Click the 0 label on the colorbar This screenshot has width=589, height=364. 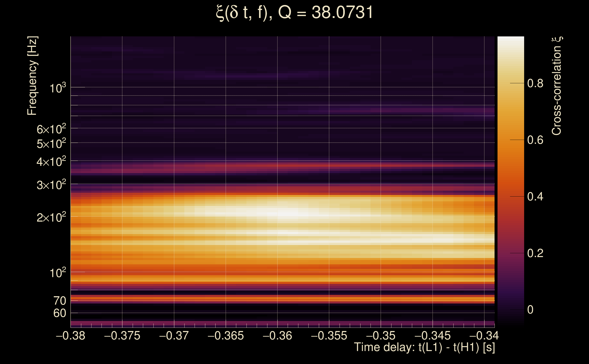pos(530,310)
